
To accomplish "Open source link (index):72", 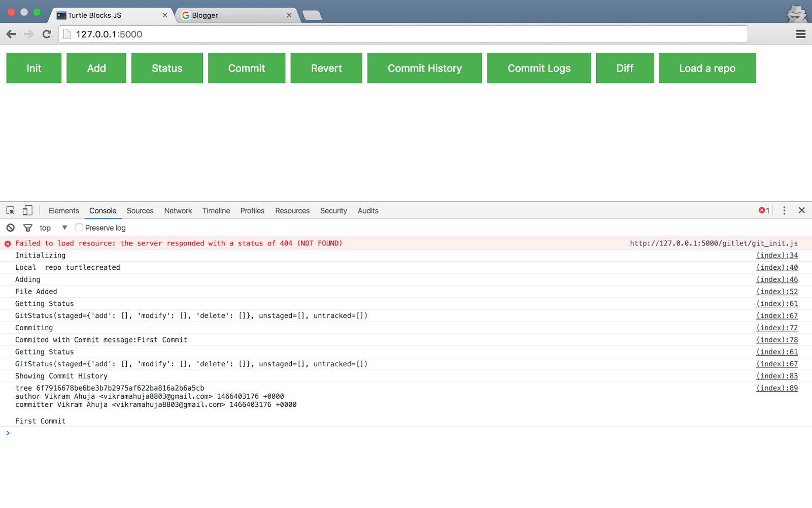I will click(777, 328).
